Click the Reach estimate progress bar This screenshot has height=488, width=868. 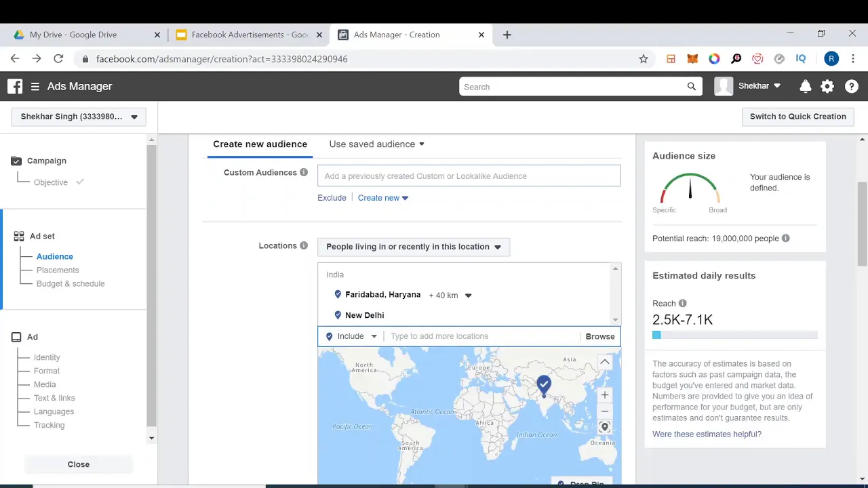click(x=734, y=335)
